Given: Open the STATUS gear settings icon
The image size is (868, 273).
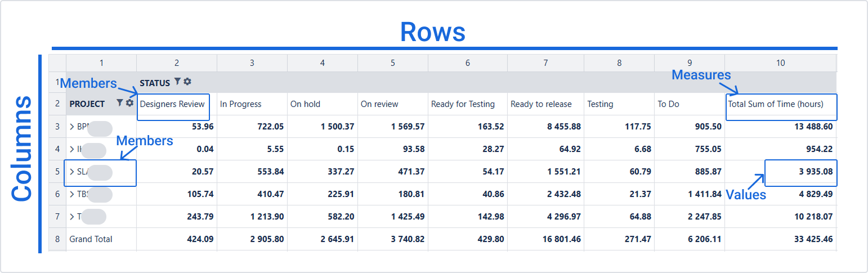Looking at the screenshot, I should coord(187,82).
